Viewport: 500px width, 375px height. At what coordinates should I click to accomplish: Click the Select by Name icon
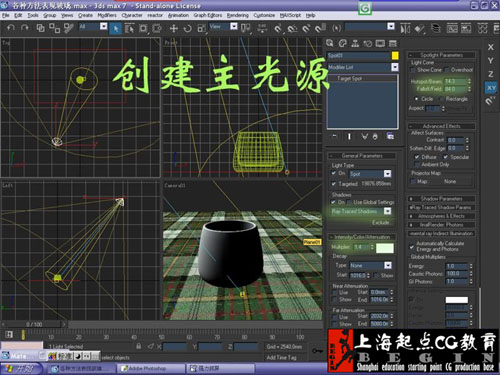click(x=129, y=29)
